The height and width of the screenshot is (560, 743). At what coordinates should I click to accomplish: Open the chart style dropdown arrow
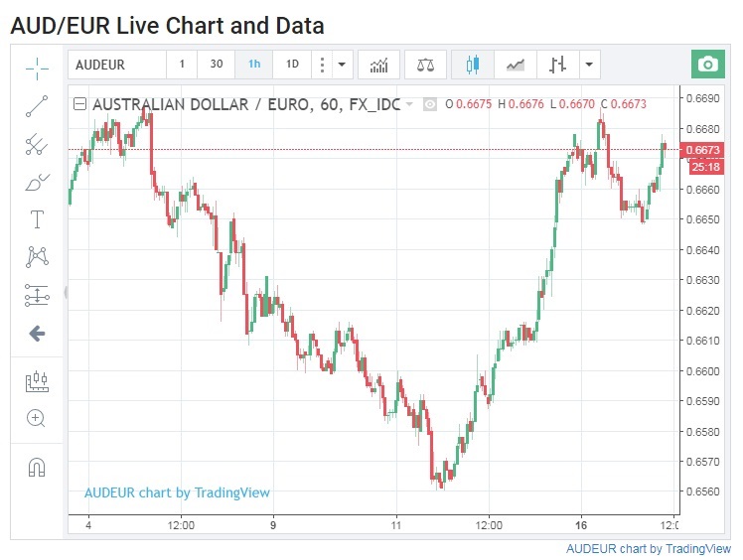click(590, 65)
